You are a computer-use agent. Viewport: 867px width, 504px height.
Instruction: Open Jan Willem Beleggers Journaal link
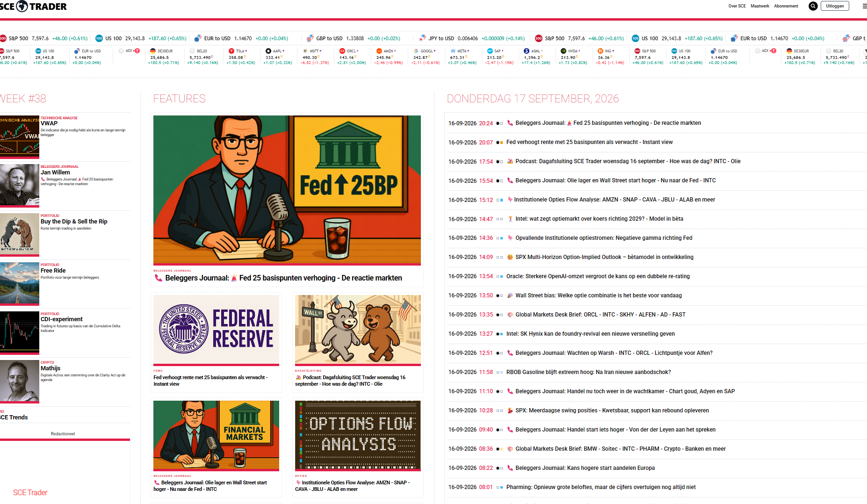tap(55, 173)
